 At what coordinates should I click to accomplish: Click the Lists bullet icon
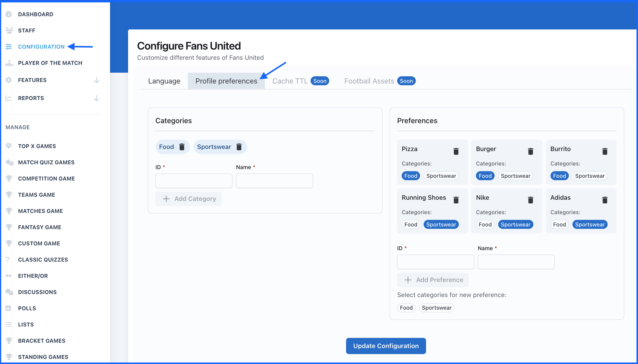[9, 324]
